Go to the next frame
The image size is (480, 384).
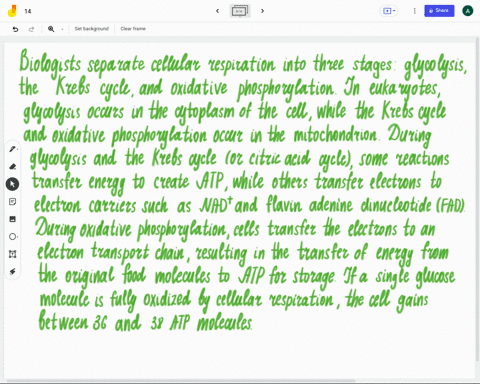(x=262, y=11)
